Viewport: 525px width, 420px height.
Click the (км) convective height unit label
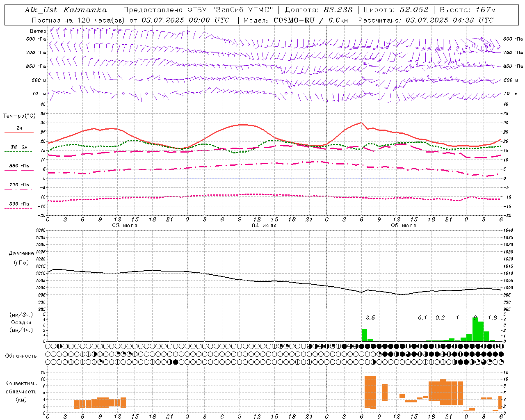pos(21,399)
